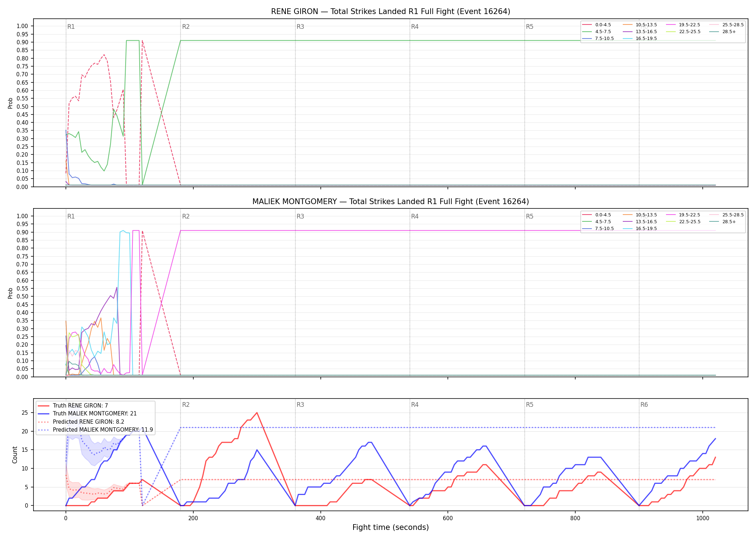
Task: Click the "Count" y-axis label
Action: point(15,455)
